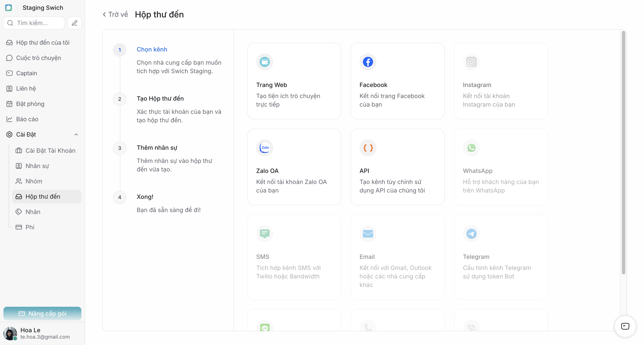Screen dimensions: 644x345
Task: Click the contact book icon beside Liên hệ
Action: (9, 89)
